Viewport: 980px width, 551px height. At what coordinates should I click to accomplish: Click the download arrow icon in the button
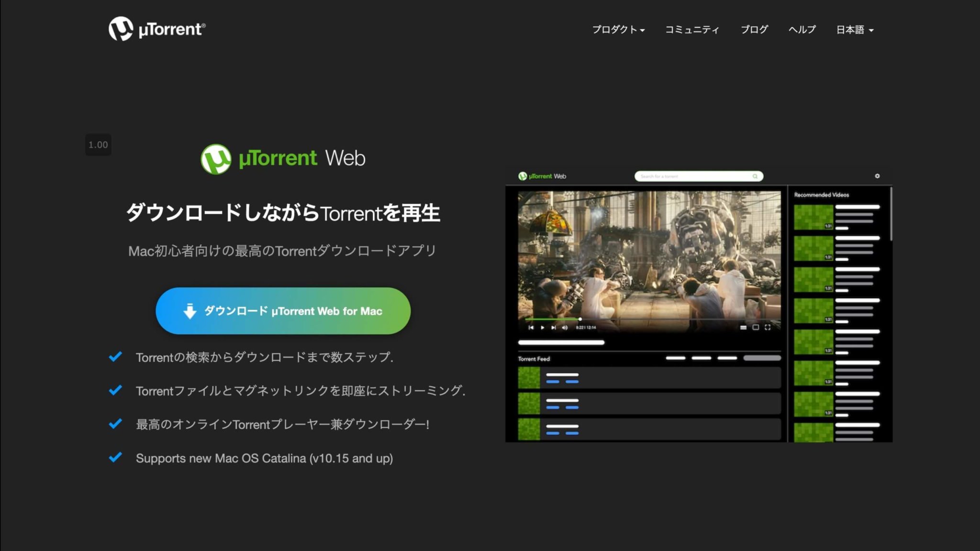click(190, 311)
